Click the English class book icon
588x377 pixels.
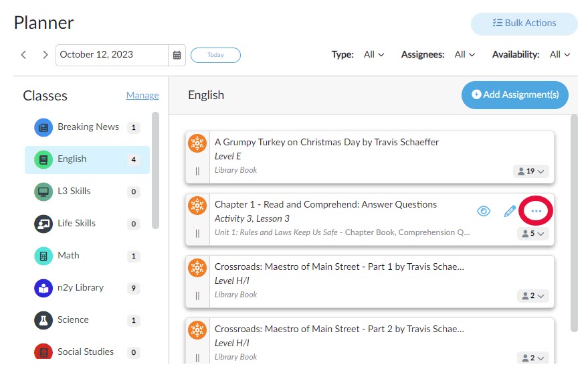coord(43,159)
